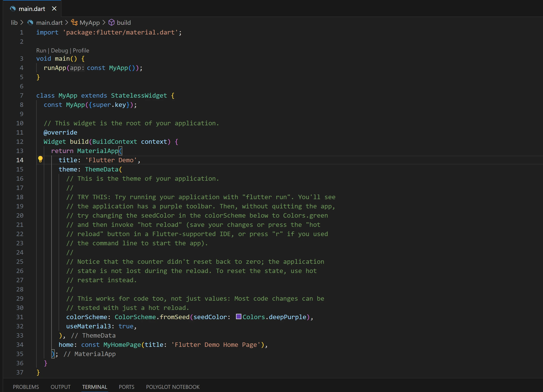Click the '// TRY THIS' comment line
543x392 pixels.
201,197
